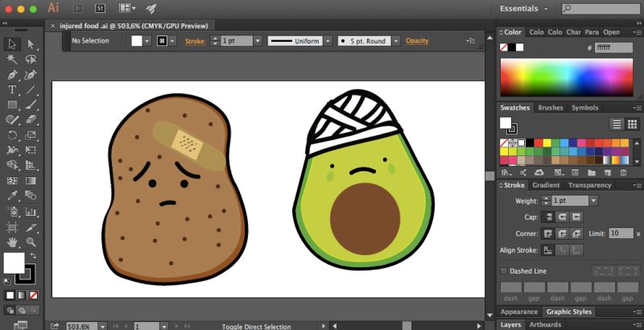The height and width of the screenshot is (330, 644).
Task: Open the Uniform width profile dropdown
Action: (328, 40)
